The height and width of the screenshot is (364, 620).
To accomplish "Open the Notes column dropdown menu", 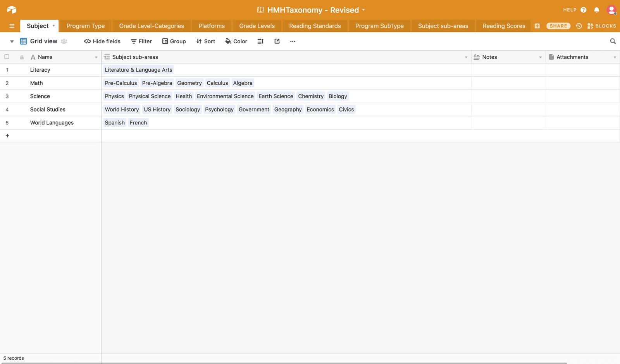I will 541,57.
